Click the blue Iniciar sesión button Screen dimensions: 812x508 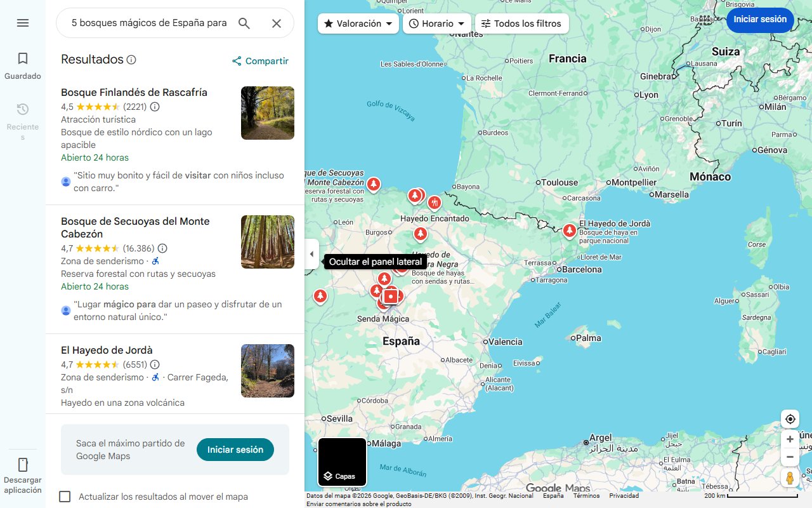[x=760, y=20]
